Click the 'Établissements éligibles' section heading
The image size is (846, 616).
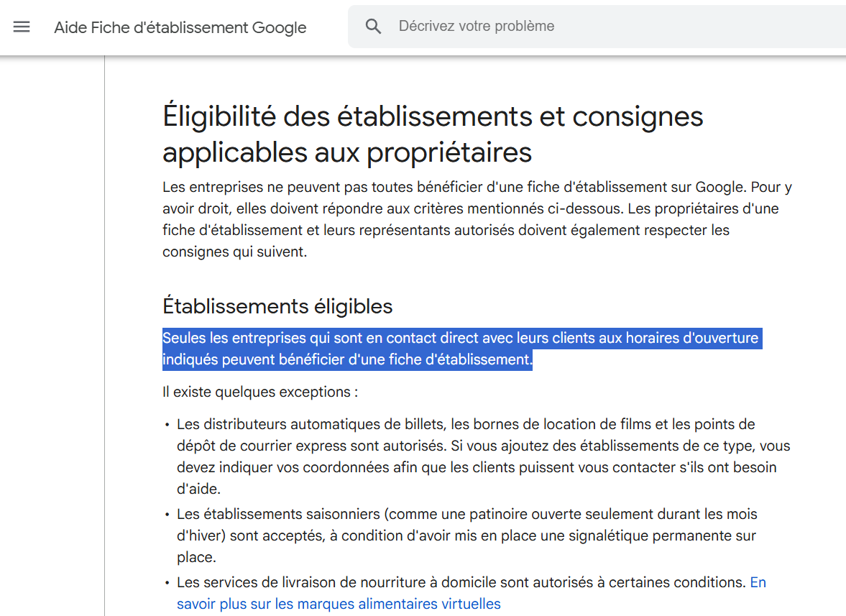click(x=277, y=306)
